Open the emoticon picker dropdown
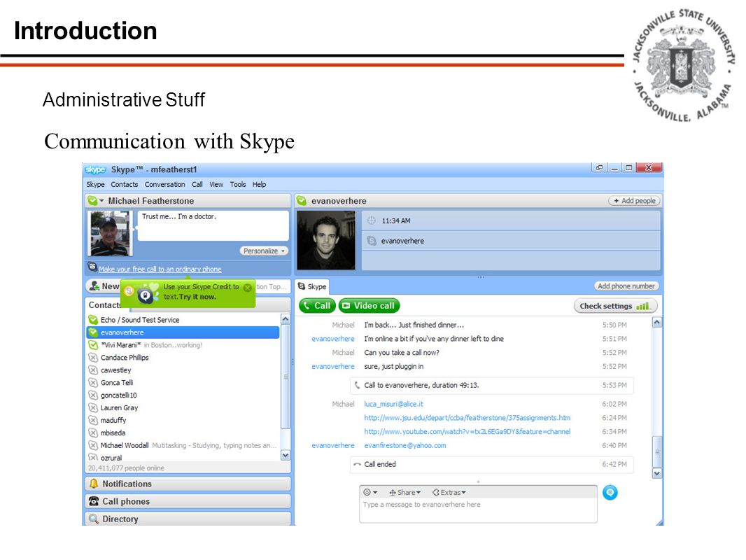746x560 pixels. 370,492
